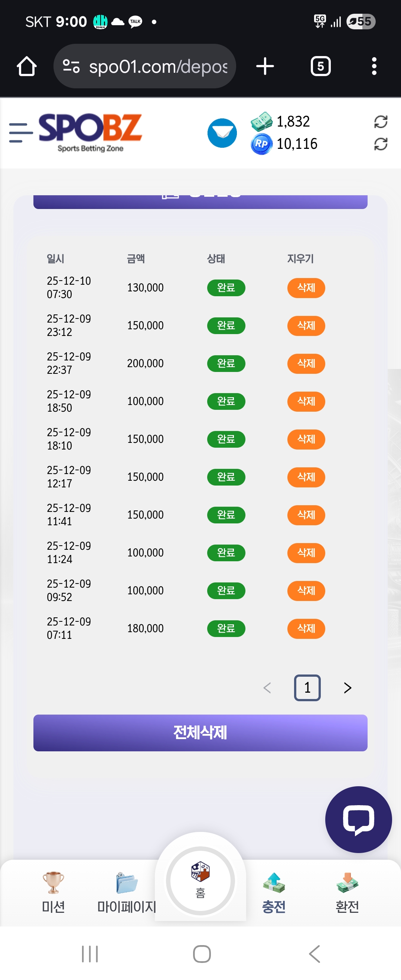The image size is (401, 980).
Task: Open 마이페이지 in bottom navigation
Action: [127, 892]
